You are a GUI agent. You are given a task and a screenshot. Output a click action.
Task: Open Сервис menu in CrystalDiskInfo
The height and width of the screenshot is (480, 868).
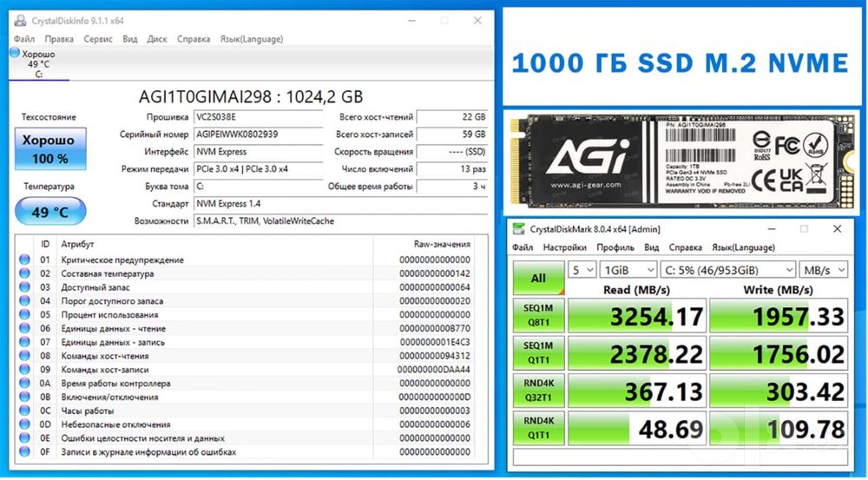[98, 39]
